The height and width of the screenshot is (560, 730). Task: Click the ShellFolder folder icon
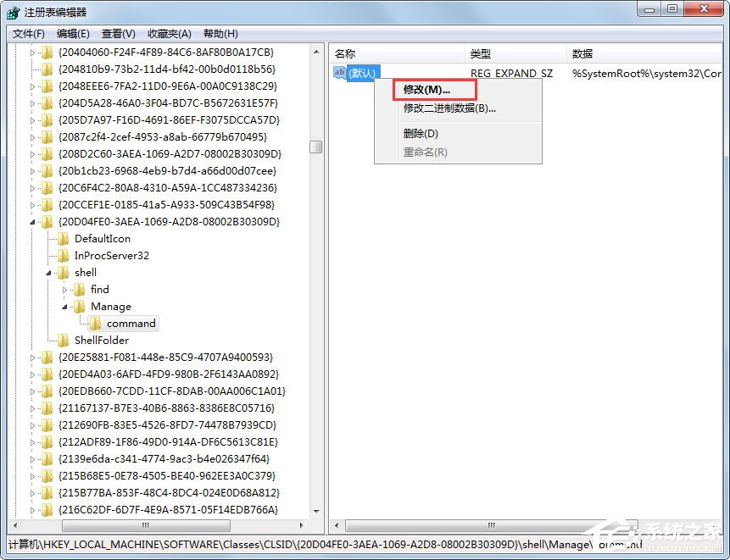point(62,340)
